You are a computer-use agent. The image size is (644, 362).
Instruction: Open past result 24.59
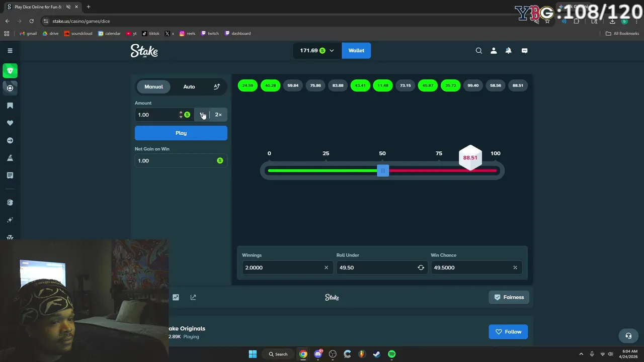pyautogui.click(x=248, y=85)
